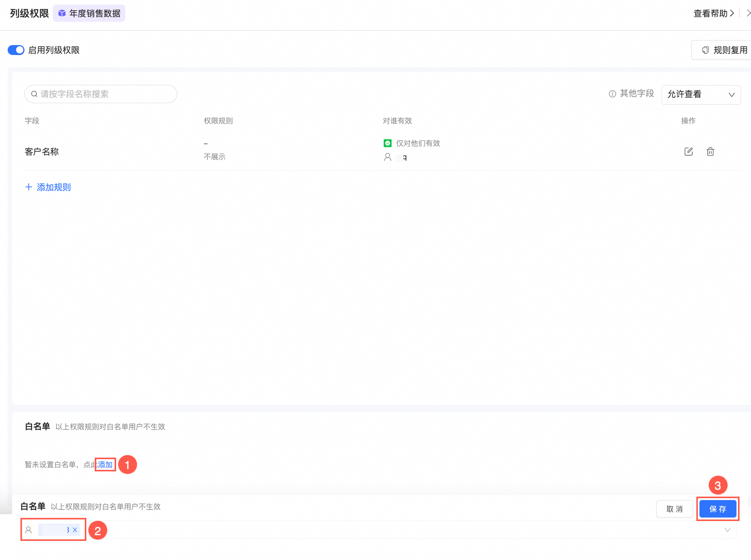751x560 pixels.
Task: Disable the 启用列级权限 switch
Action: pos(16,50)
